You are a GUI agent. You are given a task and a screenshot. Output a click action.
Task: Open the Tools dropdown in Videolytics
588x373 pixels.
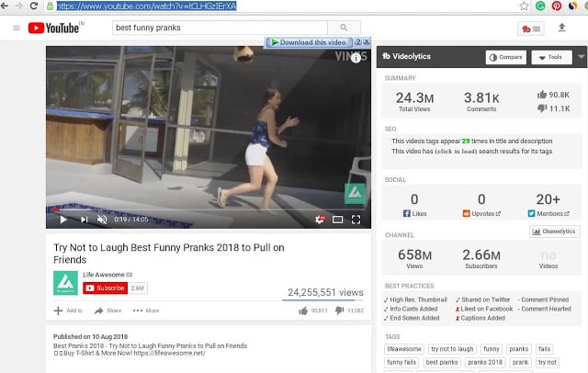click(551, 57)
